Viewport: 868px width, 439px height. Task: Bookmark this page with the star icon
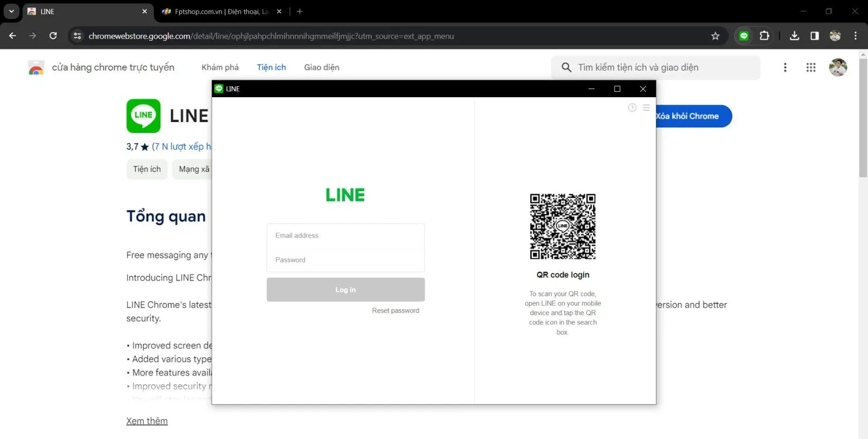point(715,36)
